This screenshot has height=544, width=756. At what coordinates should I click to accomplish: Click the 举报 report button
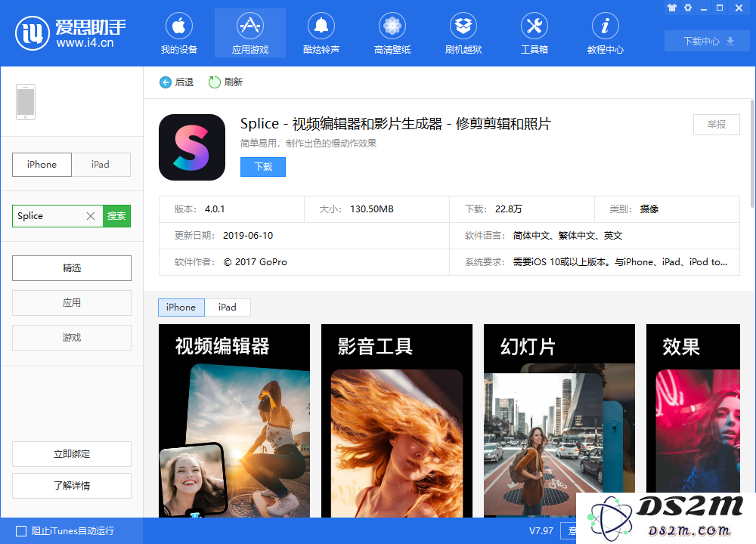pos(717,125)
